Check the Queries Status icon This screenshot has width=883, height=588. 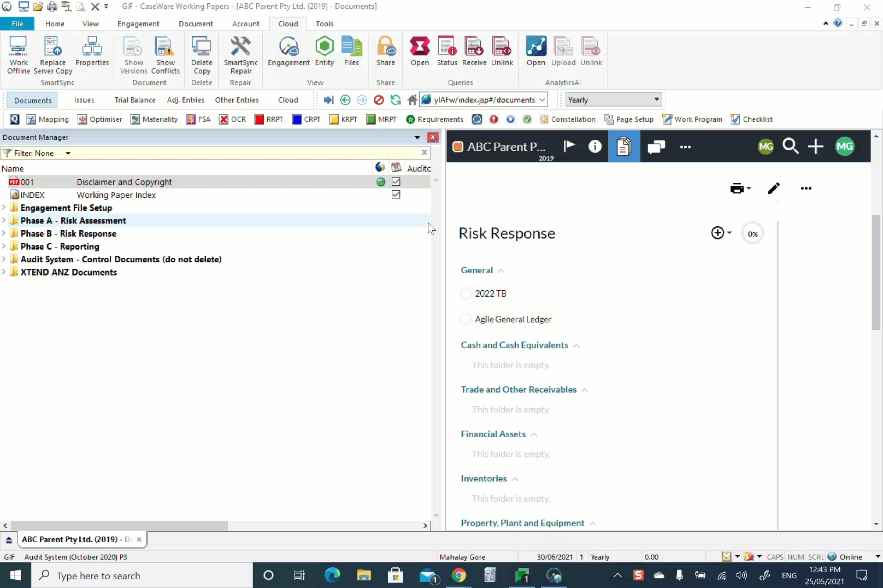[x=447, y=51]
